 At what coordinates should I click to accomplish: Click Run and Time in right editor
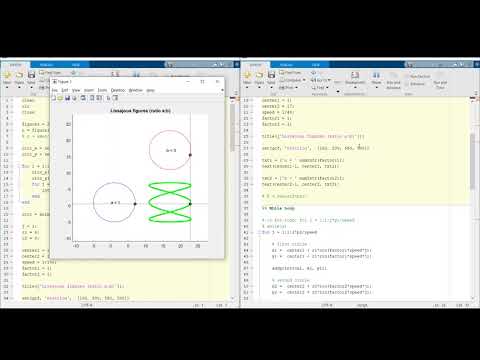tap(440, 80)
